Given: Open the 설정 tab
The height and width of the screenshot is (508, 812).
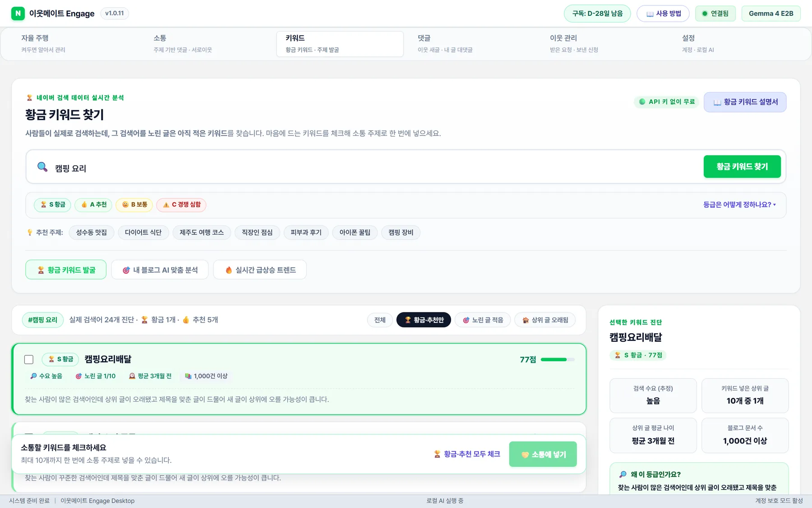Looking at the screenshot, I should coord(737,44).
